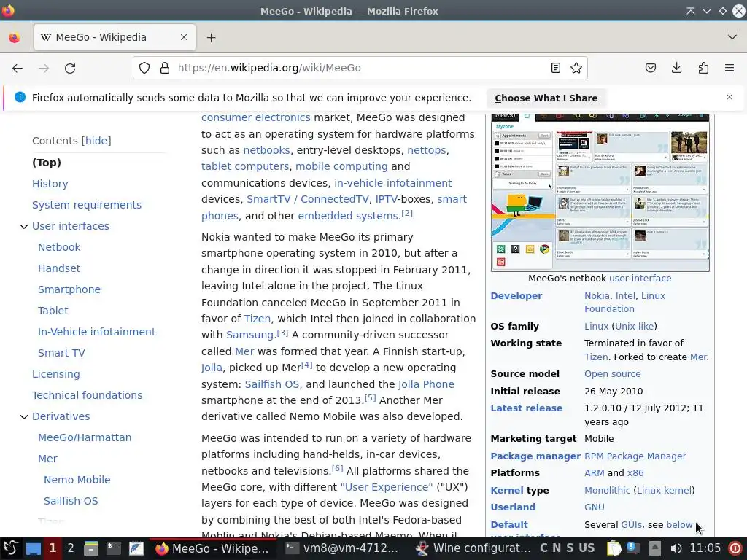Follow the in-vehicle infotainment article link

[x=393, y=183]
